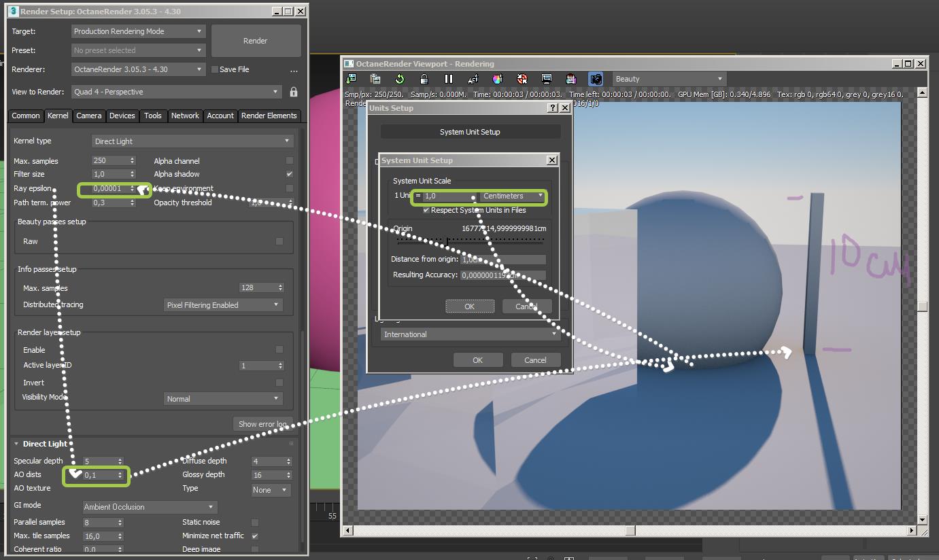Open the GI mode dropdown
Image resolution: width=939 pixels, height=560 pixels.
150,507
